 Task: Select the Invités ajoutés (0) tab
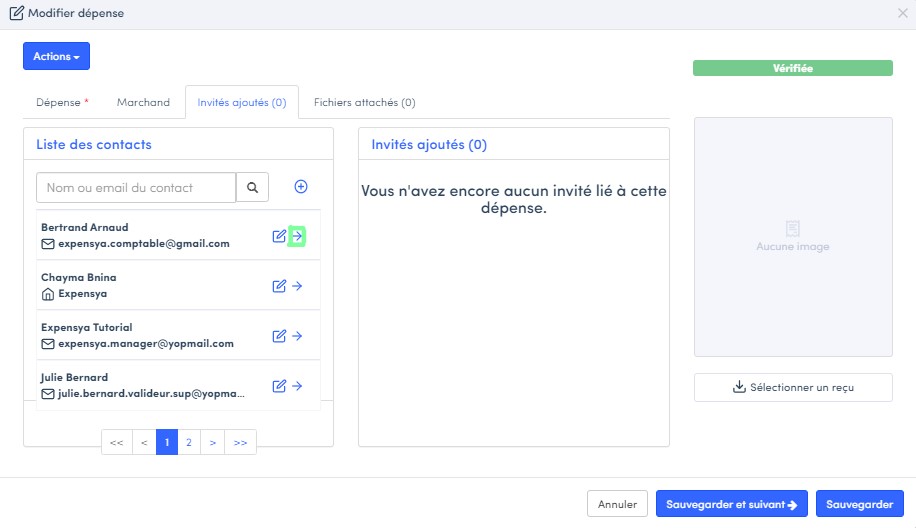click(x=242, y=102)
